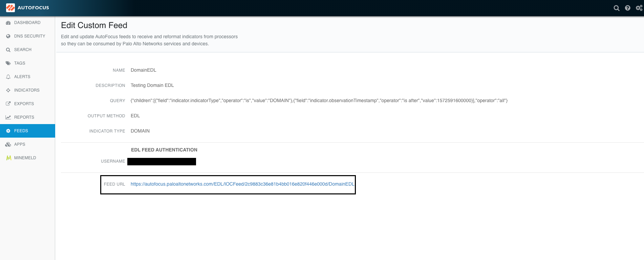Click description text Testing Domain EDL
This screenshot has height=260, width=644.
(152, 85)
